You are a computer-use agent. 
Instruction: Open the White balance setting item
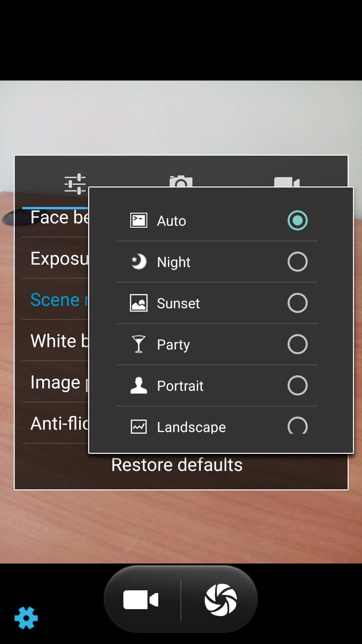[x=55, y=340]
